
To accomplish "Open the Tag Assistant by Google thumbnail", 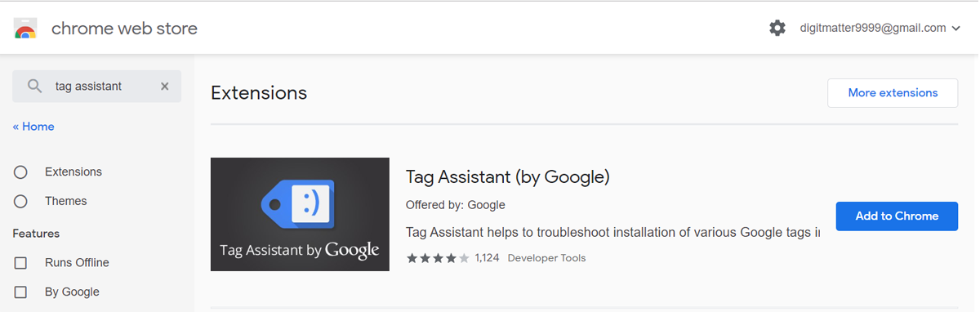I will tap(300, 214).
